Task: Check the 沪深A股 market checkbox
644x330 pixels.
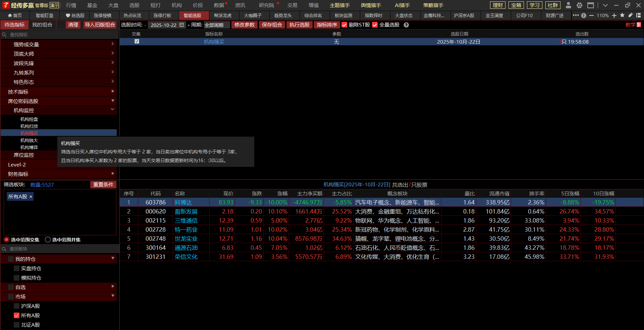Action: [16, 306]
